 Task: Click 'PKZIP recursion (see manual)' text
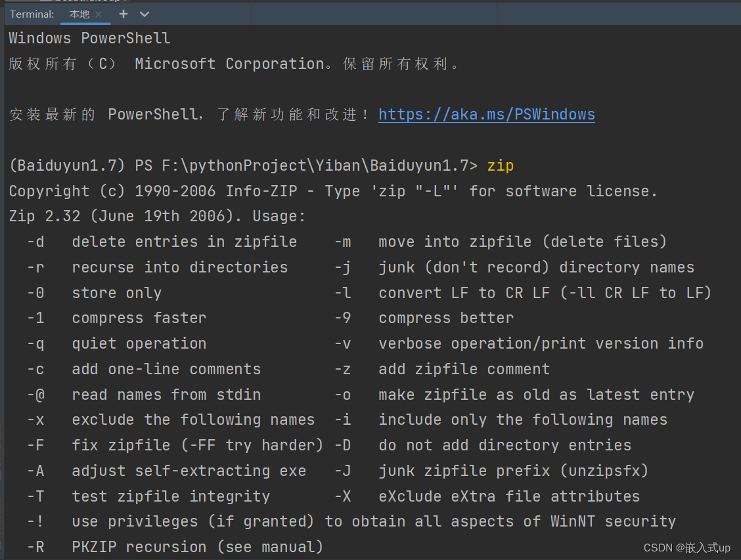click(198, 548)
